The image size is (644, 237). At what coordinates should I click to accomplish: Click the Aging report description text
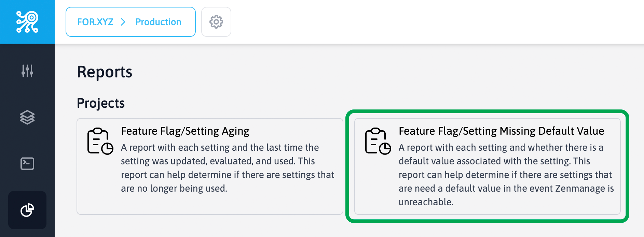point(228,168)
